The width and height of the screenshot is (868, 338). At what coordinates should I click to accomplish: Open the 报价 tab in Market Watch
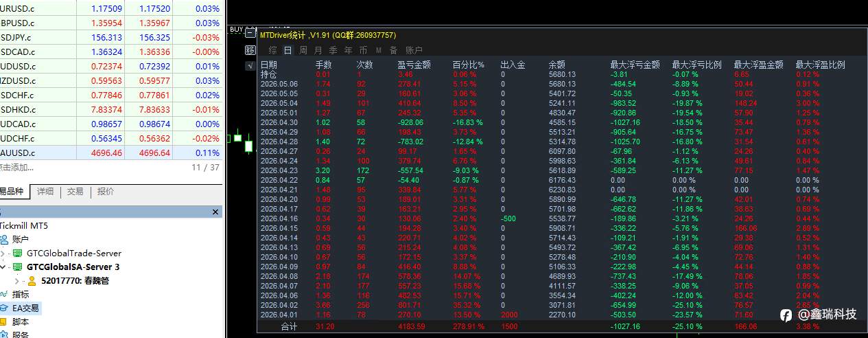[106, 192]
